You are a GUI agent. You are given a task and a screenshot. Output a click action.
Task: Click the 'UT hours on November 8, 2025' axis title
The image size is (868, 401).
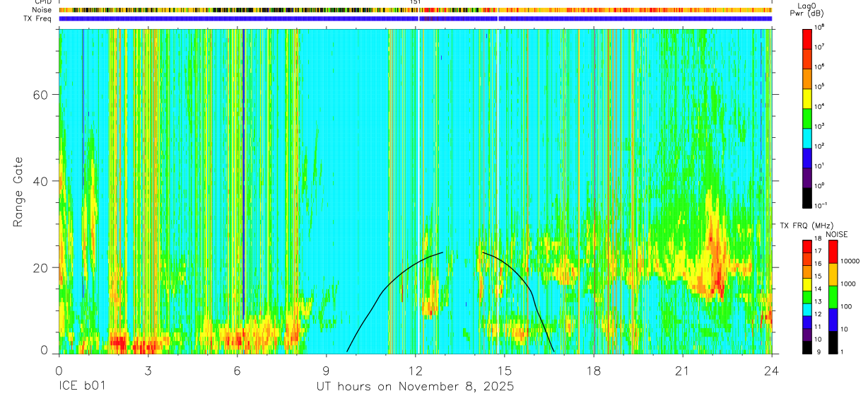(415, 387)
